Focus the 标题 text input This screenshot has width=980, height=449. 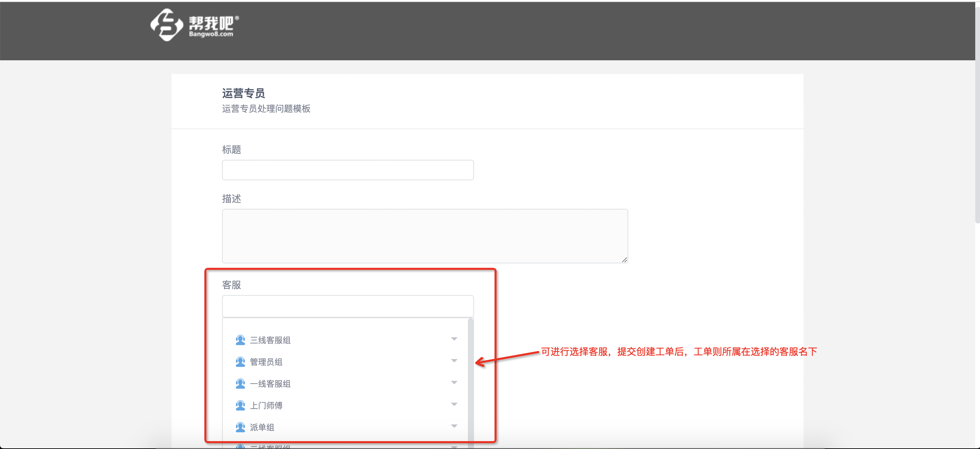pyautogui.click(x=348, y=170)
